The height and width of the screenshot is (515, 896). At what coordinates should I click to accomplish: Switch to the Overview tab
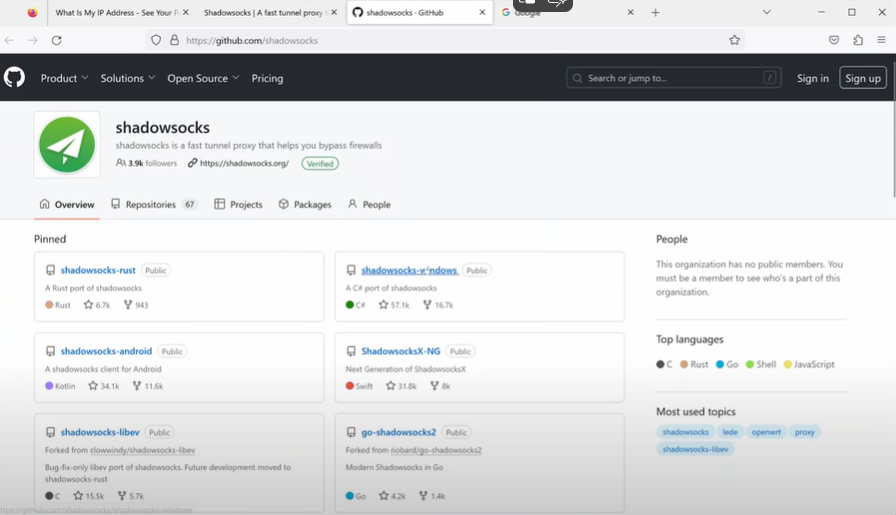67,204
